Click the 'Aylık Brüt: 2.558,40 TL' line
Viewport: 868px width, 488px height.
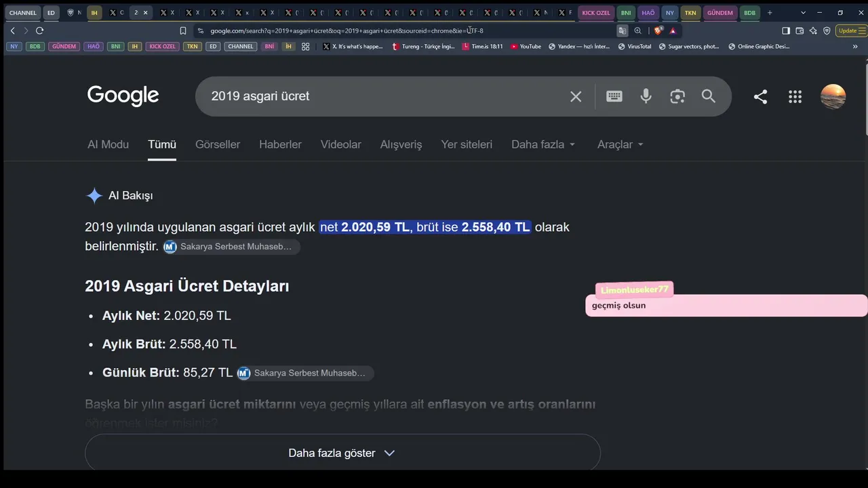[170, 344]
